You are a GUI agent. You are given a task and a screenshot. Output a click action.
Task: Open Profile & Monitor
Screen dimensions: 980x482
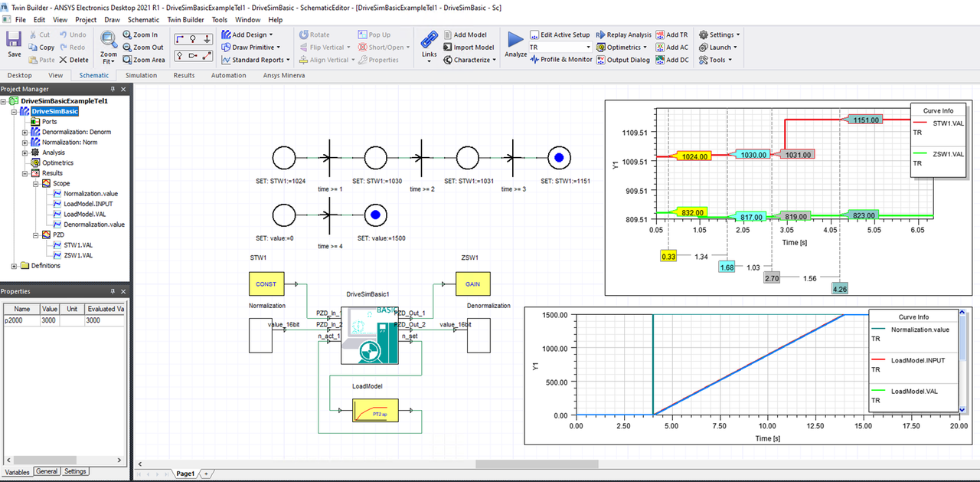[561, 60]
